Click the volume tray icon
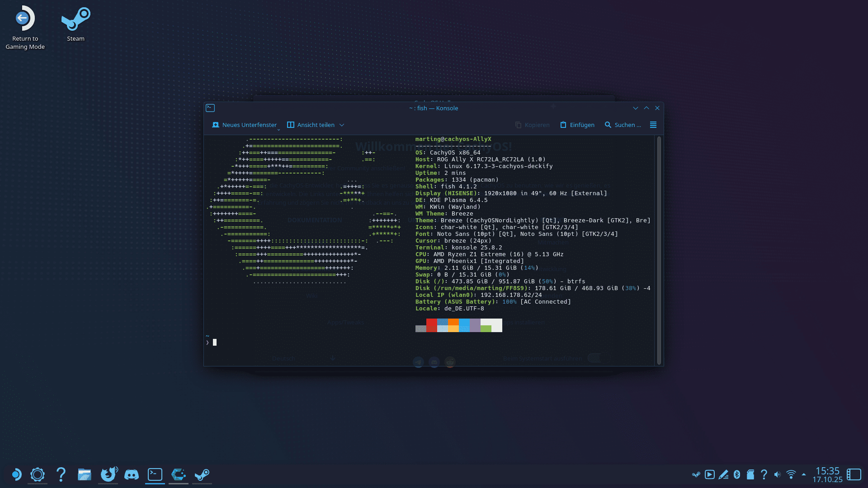 [777, 474]
